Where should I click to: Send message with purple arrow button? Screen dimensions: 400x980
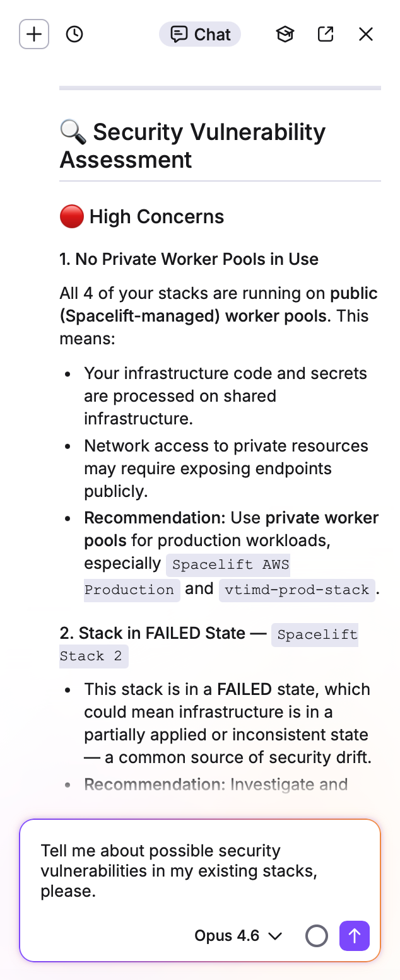(x=355, y=936)
